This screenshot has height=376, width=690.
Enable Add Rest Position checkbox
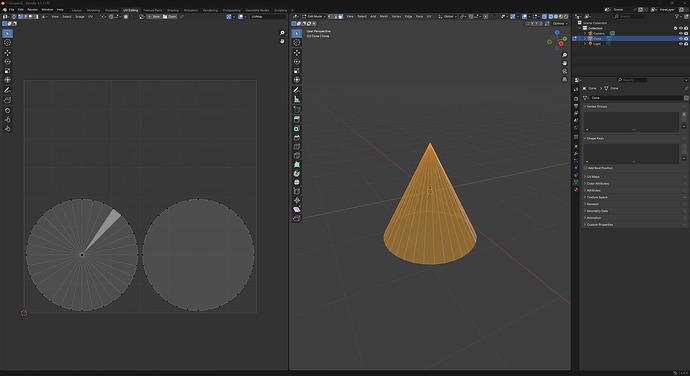coord(586,168)
